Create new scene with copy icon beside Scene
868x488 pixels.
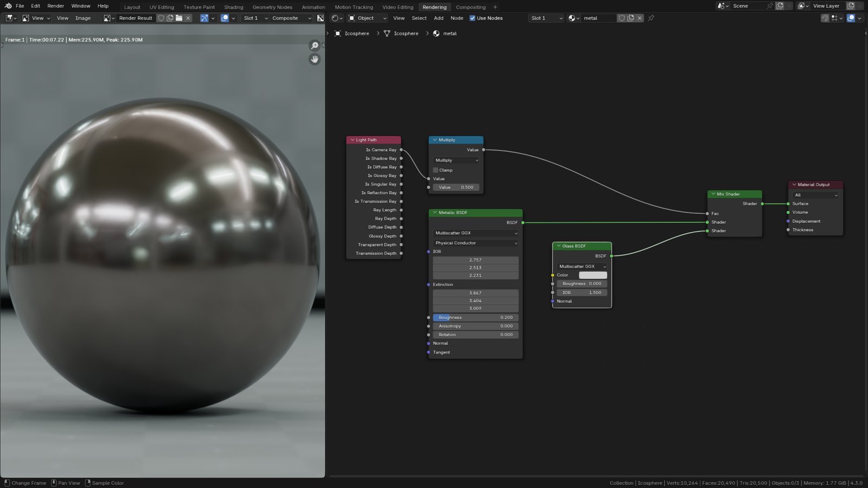[780, 6]
